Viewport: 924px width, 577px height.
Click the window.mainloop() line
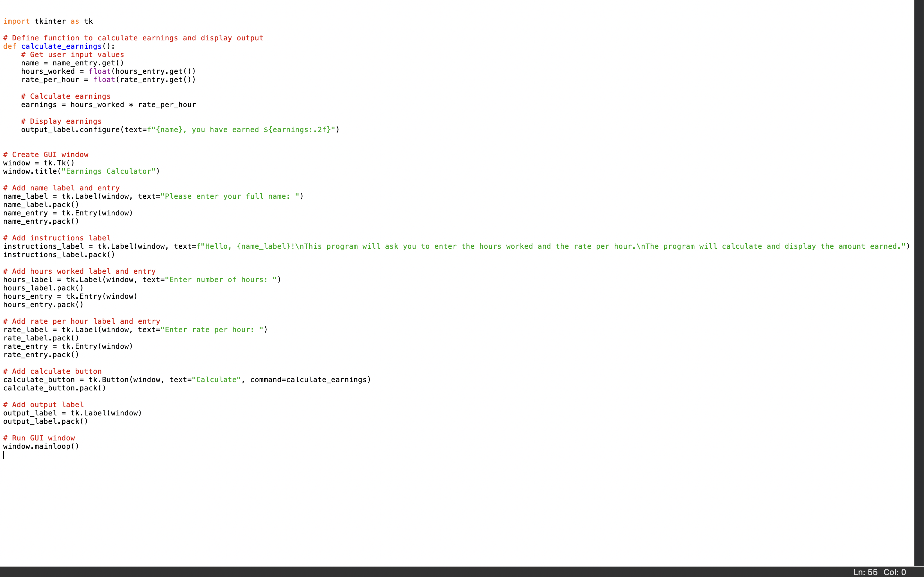pyautogui.click(x=41, y=447)
